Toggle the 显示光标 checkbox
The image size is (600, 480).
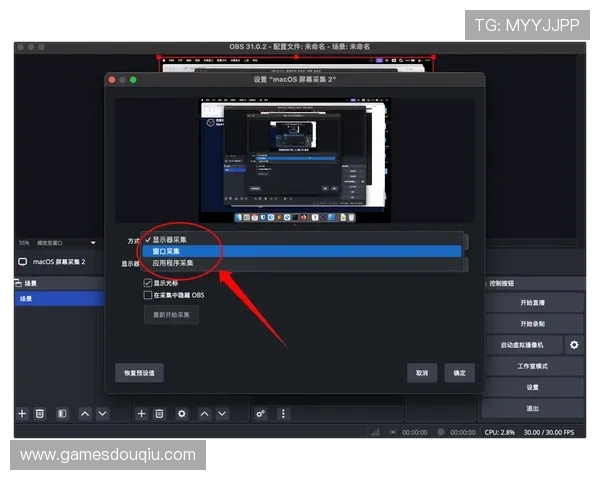point(148,283)
